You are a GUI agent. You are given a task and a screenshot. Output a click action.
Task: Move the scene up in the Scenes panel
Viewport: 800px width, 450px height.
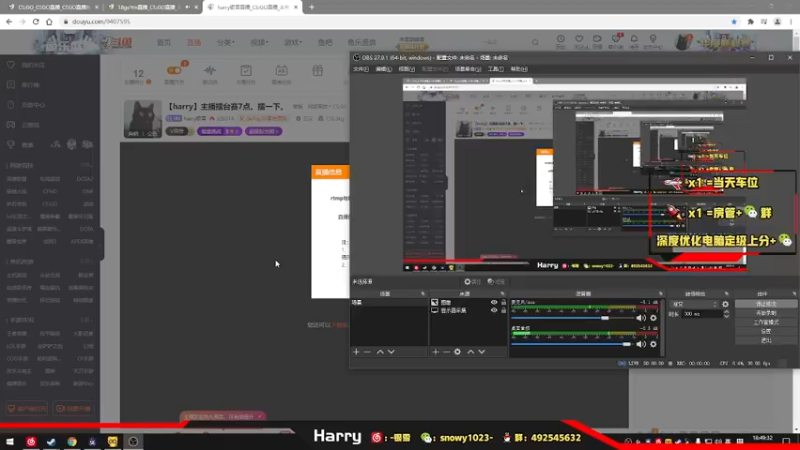(x=380, y=352)
